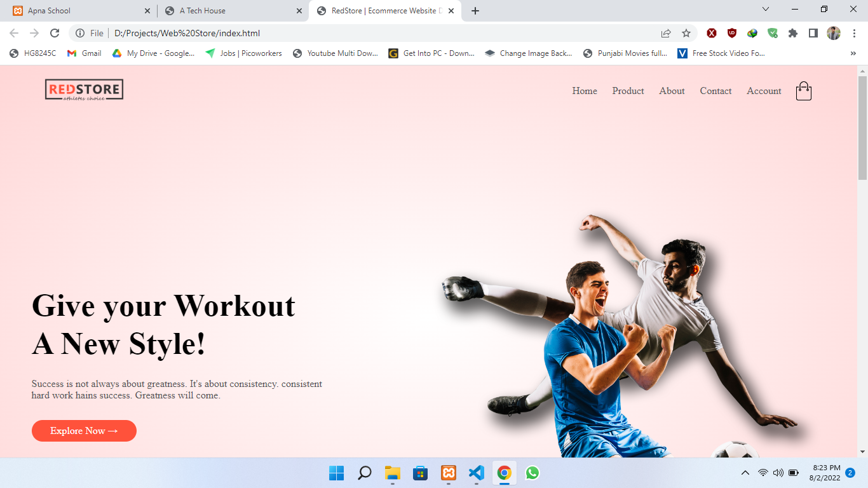The image size is (868, 488).
Task: Close the A Tech House tab
Action: pos(299,11)
